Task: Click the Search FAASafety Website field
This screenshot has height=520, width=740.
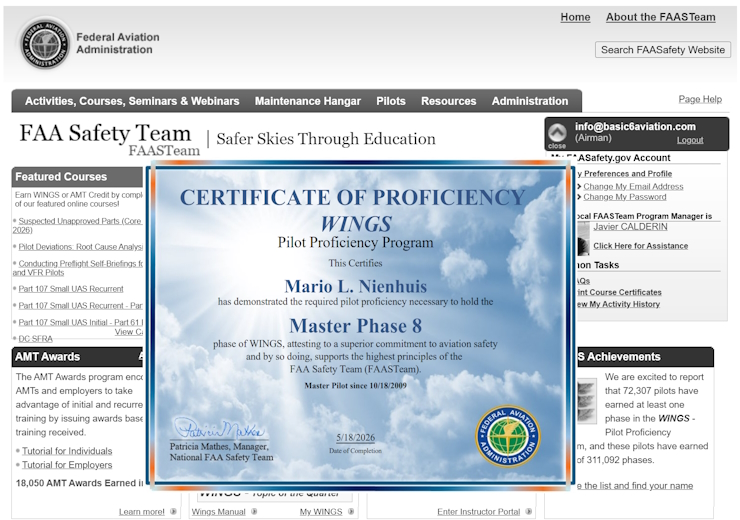Action: click(x=663, y=50)
